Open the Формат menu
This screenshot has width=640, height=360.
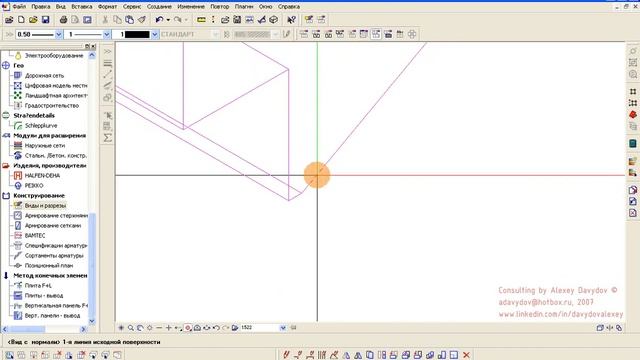click(x=107, y=7)
